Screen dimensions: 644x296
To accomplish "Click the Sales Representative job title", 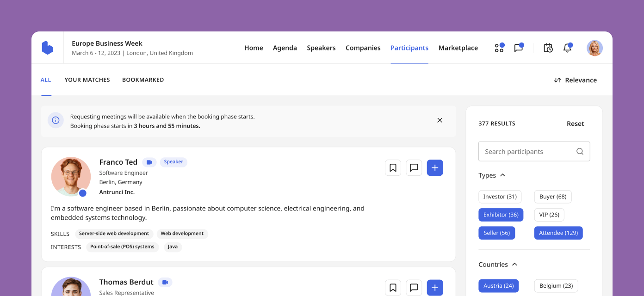I will [x=127, y=293].
